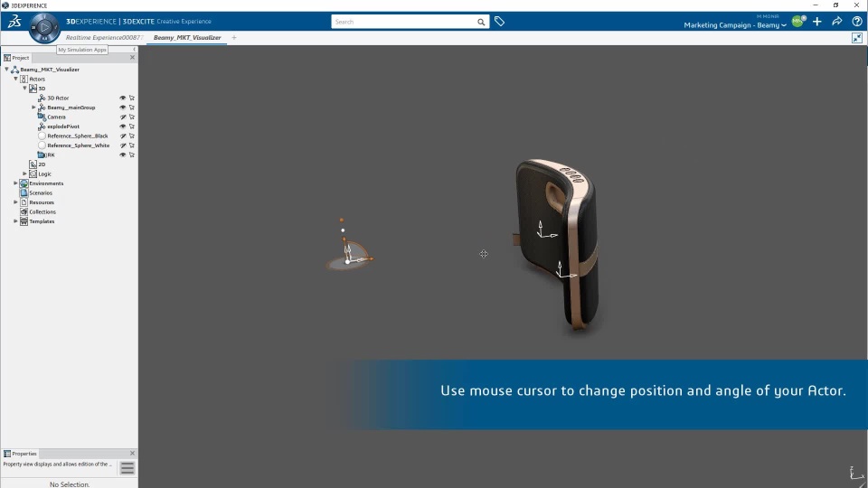Screen dimensions: 868x488
Task: Expand the Beamy_mainGroup node
Action: (33, 108)
